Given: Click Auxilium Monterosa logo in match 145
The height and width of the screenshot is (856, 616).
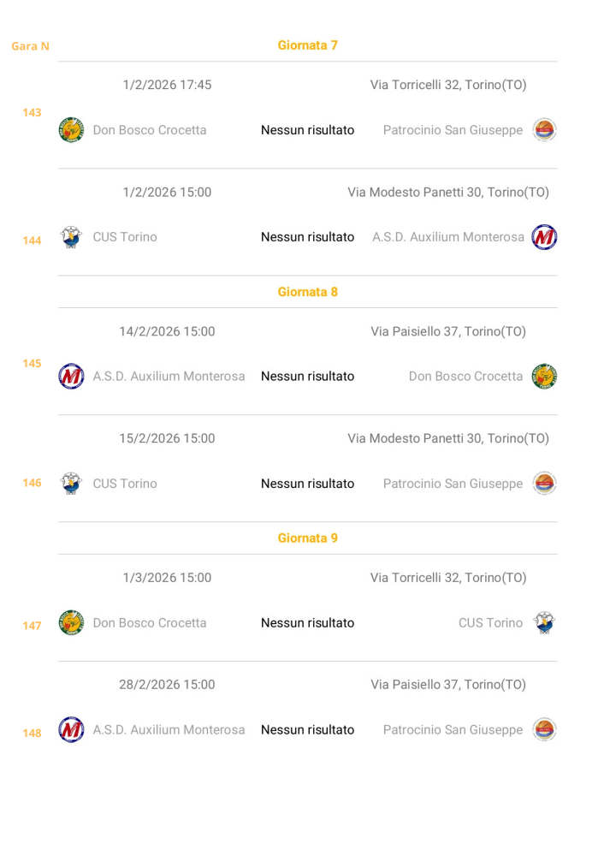Looking at the screenshot, I should click(x=71, y=377).
